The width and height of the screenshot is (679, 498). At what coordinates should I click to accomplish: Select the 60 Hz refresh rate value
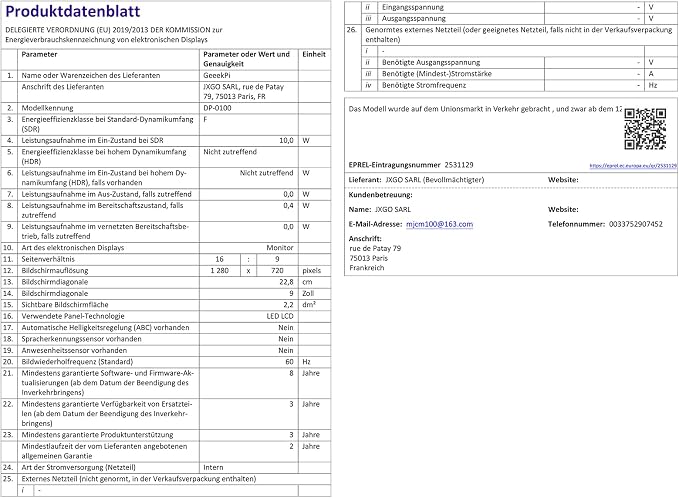[x=289, y=362]
